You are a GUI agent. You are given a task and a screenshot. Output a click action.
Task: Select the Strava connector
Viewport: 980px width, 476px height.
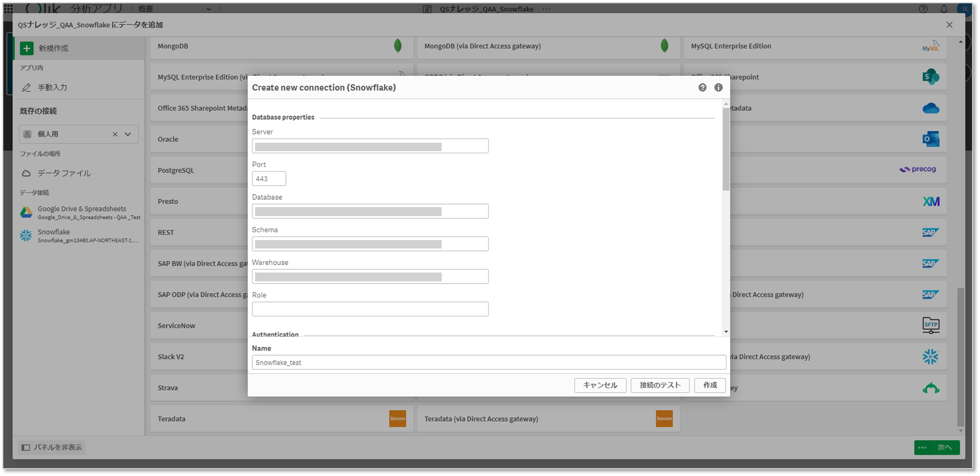pyautogui.click(x=200, y=388)
